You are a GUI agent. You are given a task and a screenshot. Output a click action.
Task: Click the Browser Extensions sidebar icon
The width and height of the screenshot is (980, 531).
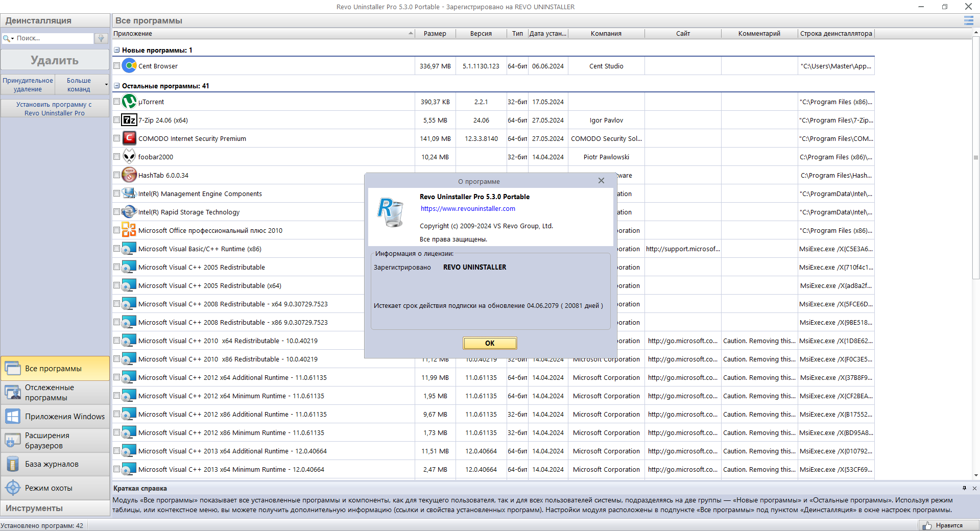[x=13, y=440]
